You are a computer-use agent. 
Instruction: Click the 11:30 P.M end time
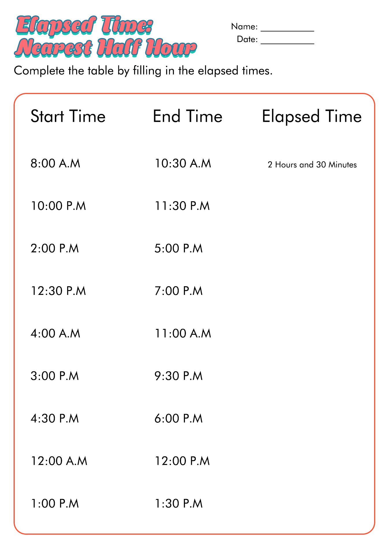tap(182, 206)
